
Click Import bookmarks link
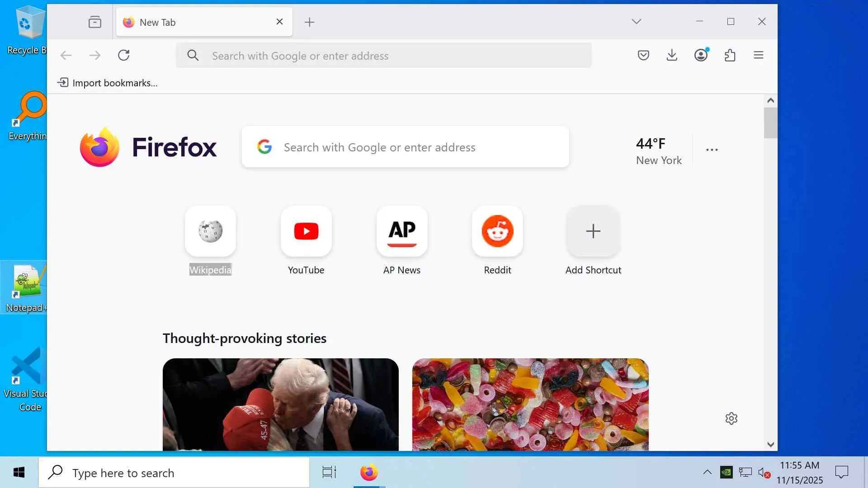[108, 83]
